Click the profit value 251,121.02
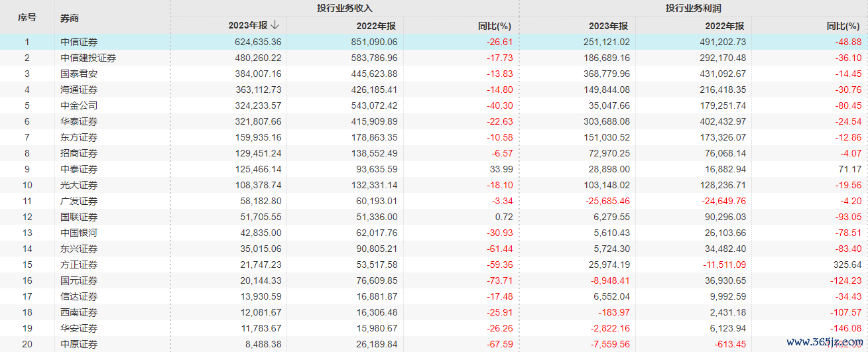The width and height of the screenshot is (868, 352). point(607,42)
